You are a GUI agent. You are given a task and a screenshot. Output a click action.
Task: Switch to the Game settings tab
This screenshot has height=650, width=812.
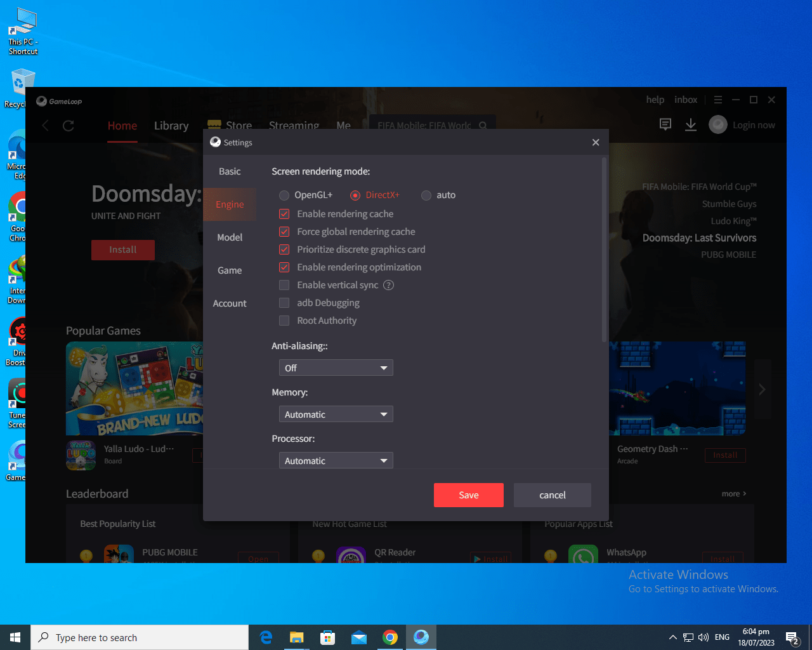click(x=230, y=270)
